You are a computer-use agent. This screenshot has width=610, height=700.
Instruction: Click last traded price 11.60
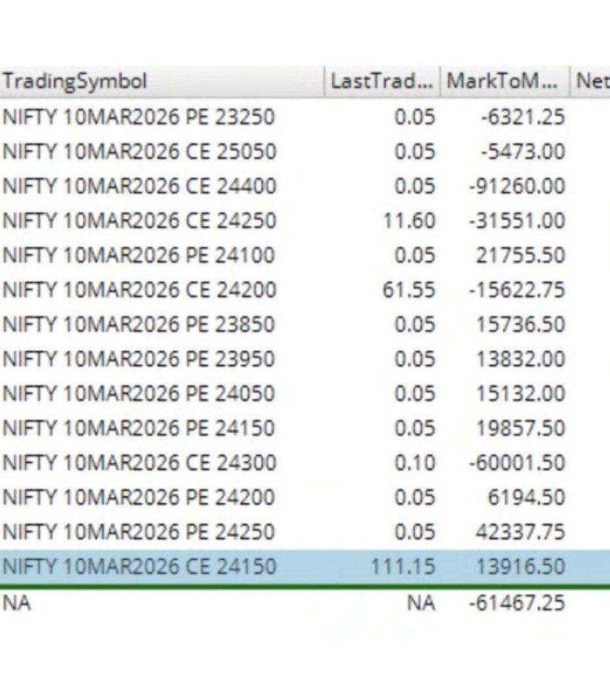(409, 221)
